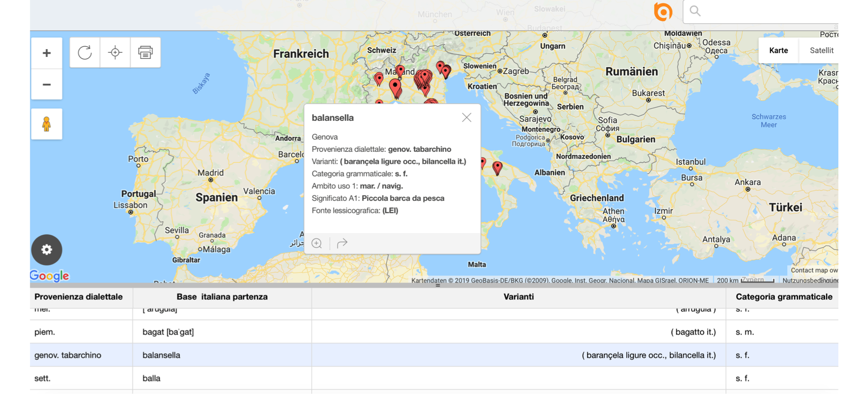
Task: Click the zoom-to-marker icon in popup
Action: pos(317,243)
